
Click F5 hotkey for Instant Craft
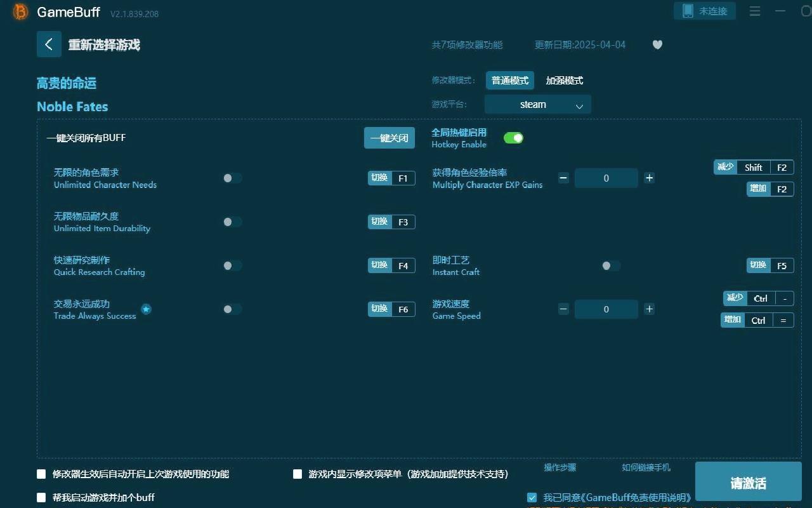click(x=770, y=265)
